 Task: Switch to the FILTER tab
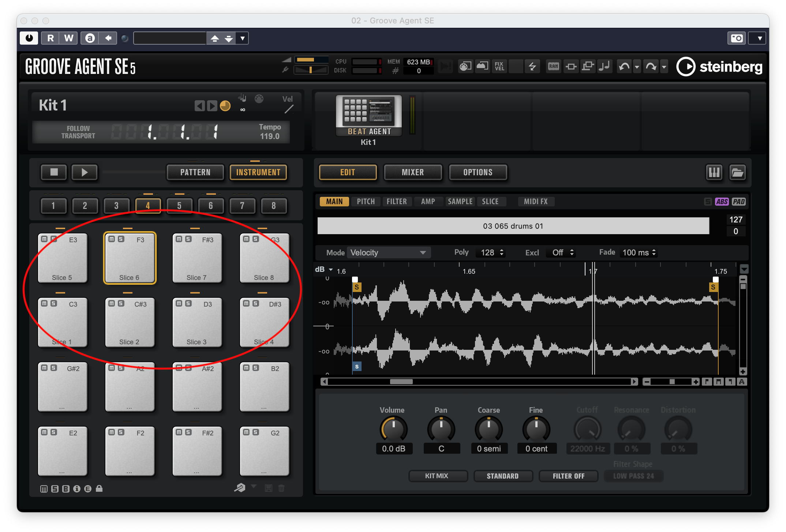[397, 202]
